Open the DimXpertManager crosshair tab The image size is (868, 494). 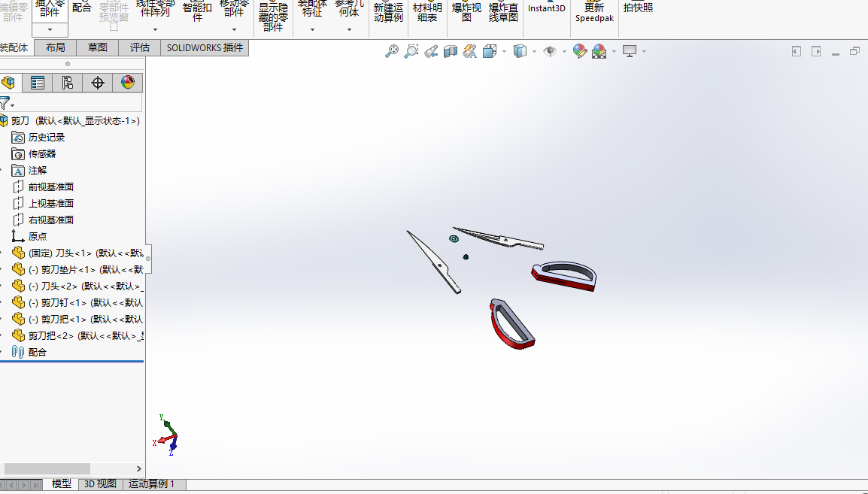[98, 83]
